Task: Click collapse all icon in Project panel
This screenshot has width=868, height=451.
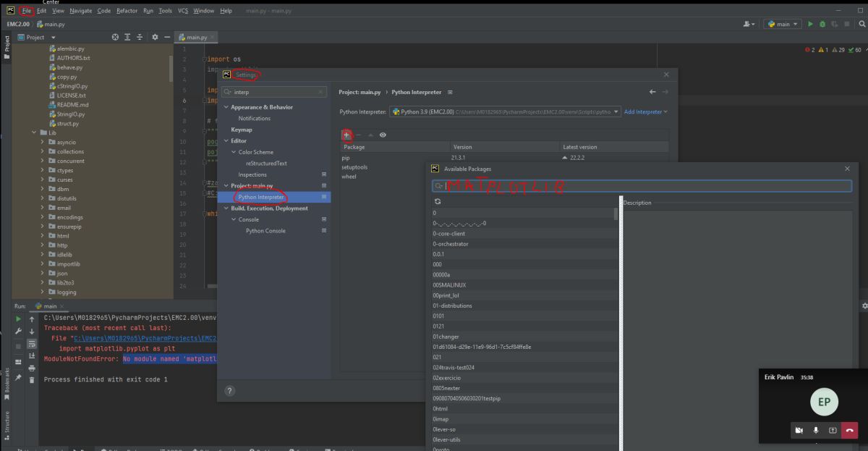Action: pos(140,37)
